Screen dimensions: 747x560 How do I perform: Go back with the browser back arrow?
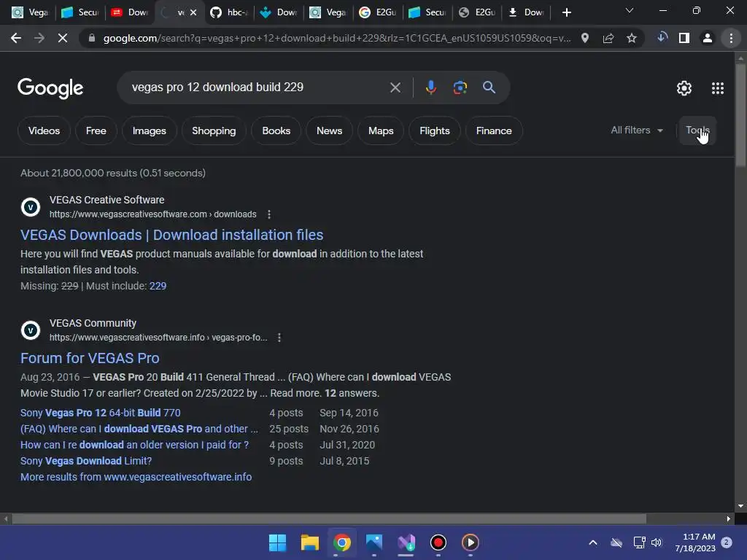16,38
